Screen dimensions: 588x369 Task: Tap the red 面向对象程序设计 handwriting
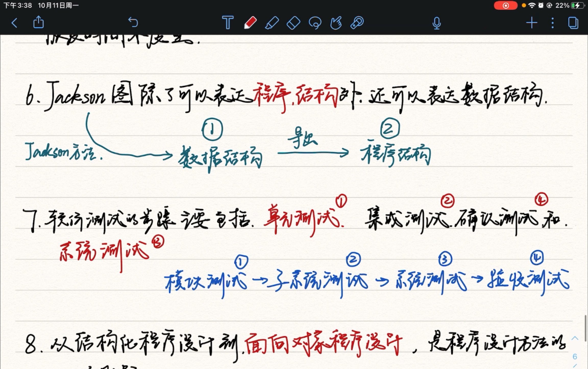tap(324, 343)
